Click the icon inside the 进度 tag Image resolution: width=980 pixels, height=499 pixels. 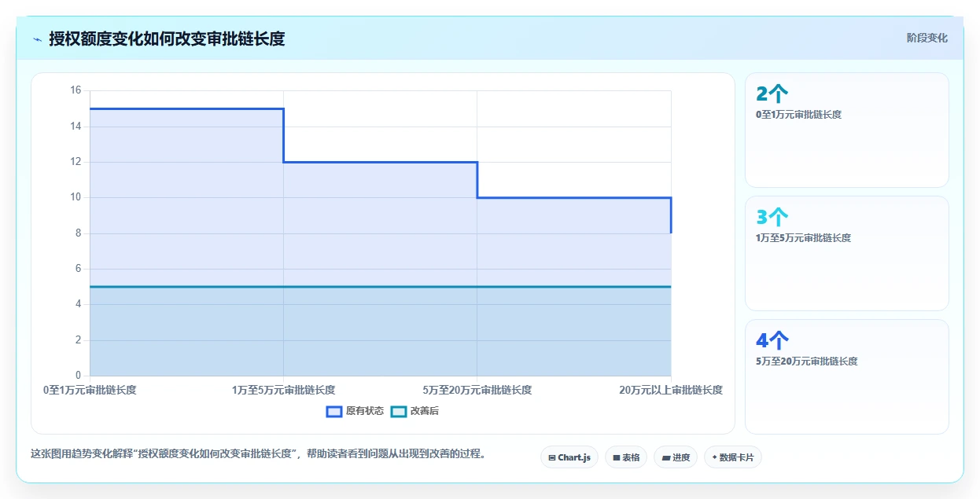(x=666, y=457)
